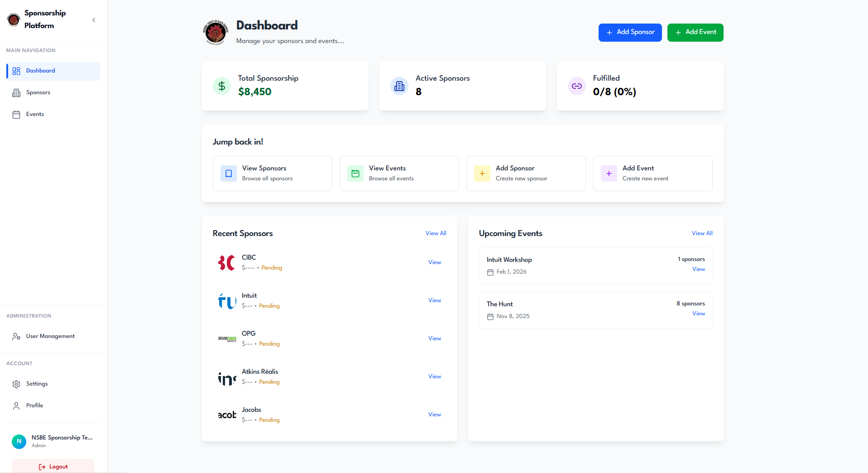Screen dimensions: 868x473
Task: Click the purple plus icon for Add Event
Action: point(609,174)
